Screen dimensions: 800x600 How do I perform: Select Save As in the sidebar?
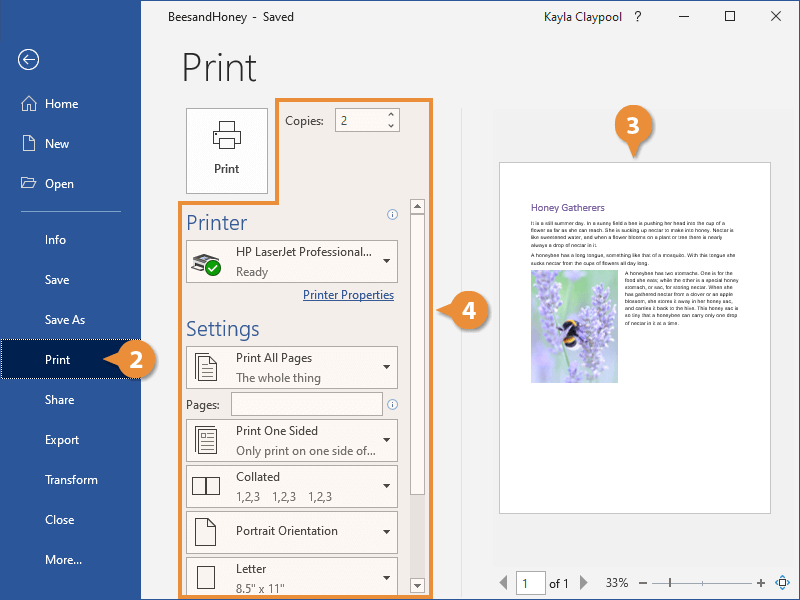pos(65,320)
